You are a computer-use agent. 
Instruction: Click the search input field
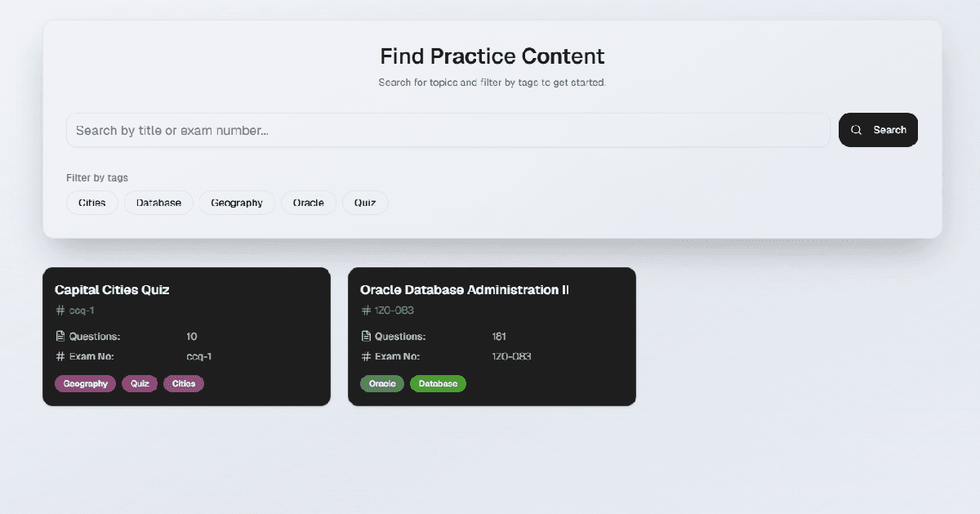pyautogui.click(x=448, y=129)
